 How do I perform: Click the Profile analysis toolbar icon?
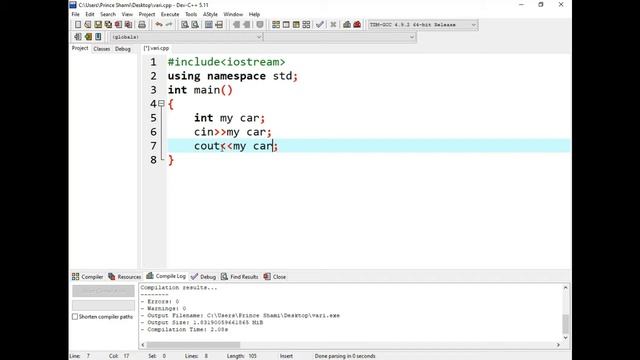click(x=347, y=25)
